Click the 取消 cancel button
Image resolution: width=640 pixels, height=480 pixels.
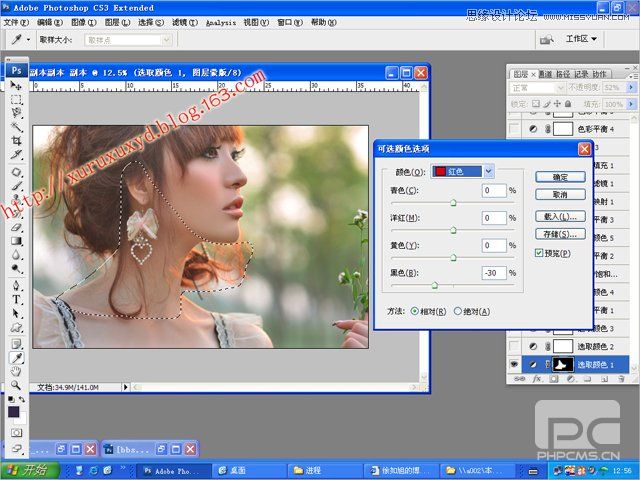tap(560, 195)
